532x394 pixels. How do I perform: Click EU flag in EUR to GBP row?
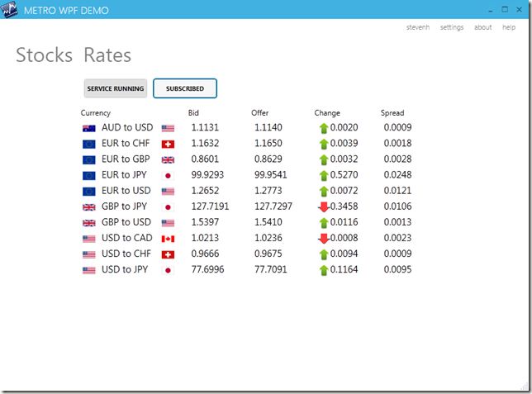pyautogui.click(x=89, y=160)
